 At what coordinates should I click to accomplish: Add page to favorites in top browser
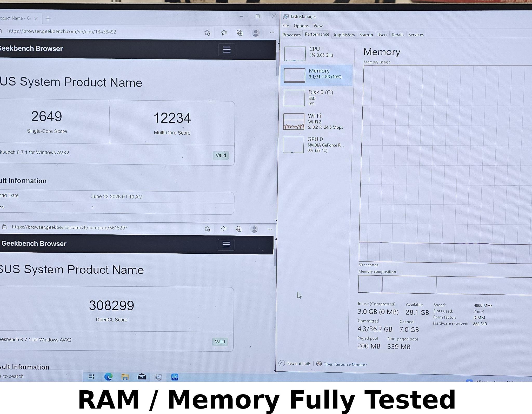pyautogui.click(x=207, y=33)
